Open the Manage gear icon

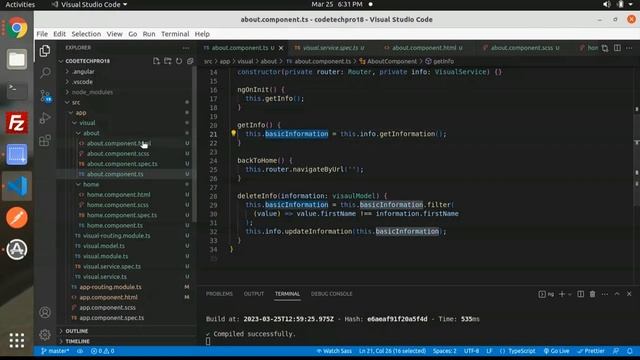[x=45, y=334]
